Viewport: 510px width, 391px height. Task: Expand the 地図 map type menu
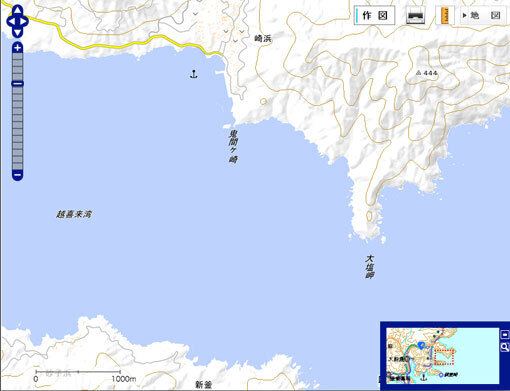click(481, 16)
